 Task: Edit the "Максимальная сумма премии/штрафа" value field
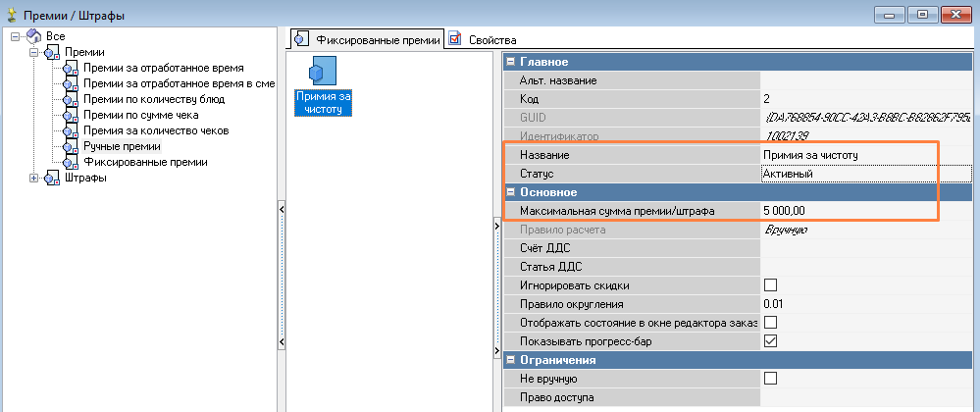pyautogui.click(x=866, y=211)
